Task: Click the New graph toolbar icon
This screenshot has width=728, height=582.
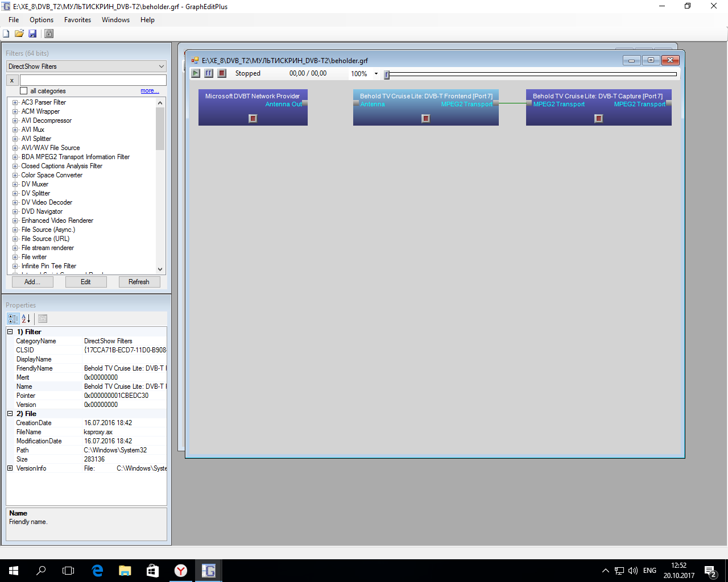Action: (x=6, y=34)
